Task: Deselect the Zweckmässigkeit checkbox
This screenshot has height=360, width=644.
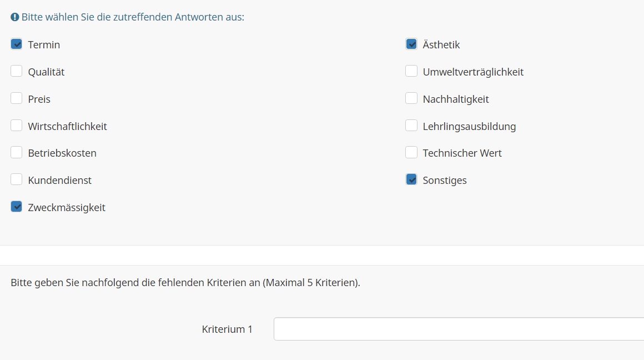Action: pyautogui.click(x=17, y=207)
